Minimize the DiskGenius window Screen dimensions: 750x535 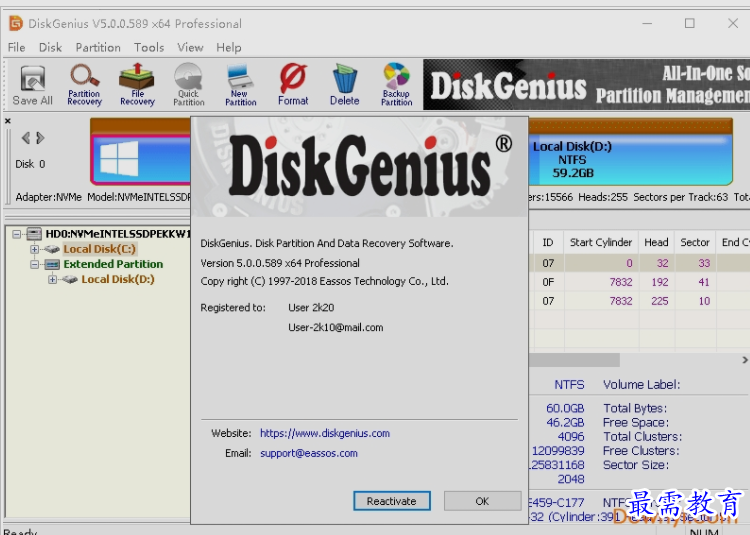647,23
